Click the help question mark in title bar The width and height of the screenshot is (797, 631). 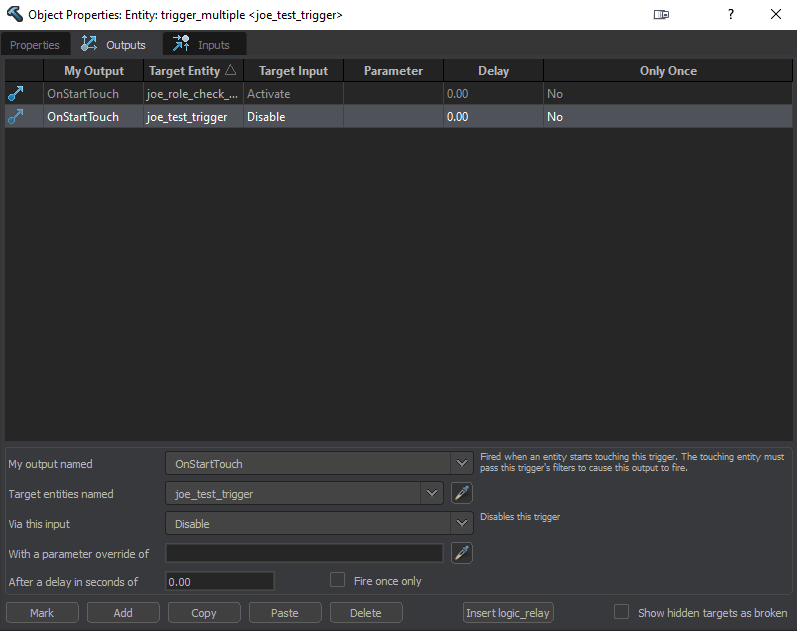point(730,15)
